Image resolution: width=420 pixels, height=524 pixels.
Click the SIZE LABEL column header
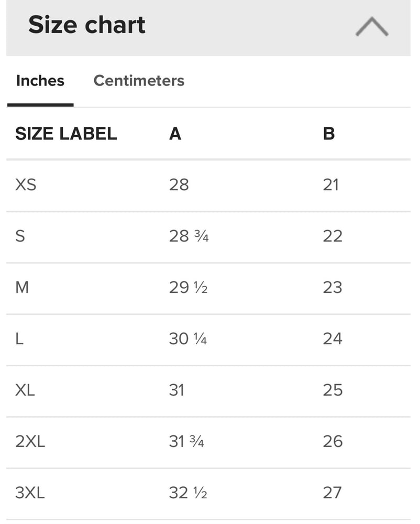66,134
